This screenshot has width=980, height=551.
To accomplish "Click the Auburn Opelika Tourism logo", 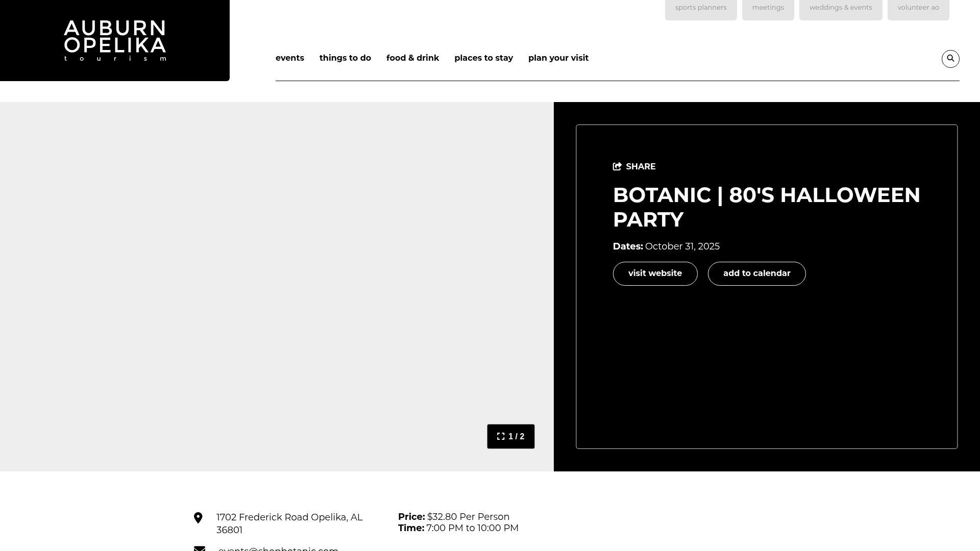I will point(115,41).
